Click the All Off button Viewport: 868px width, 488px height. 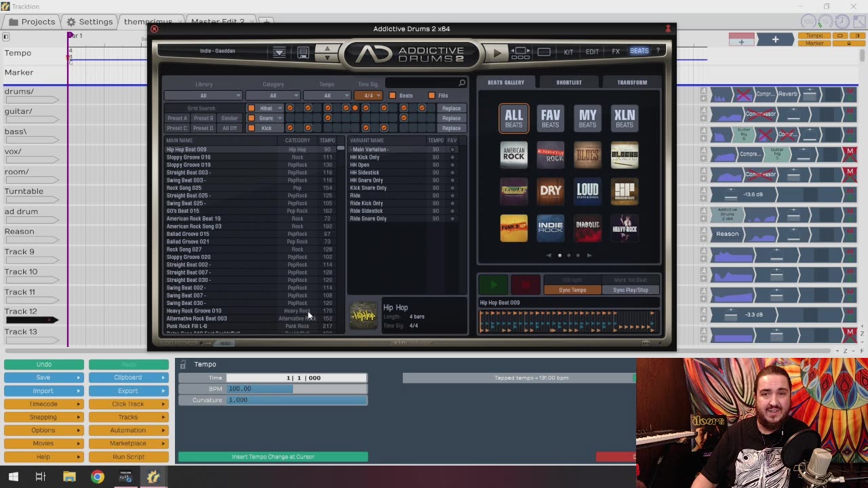click(x=230, y=128)
